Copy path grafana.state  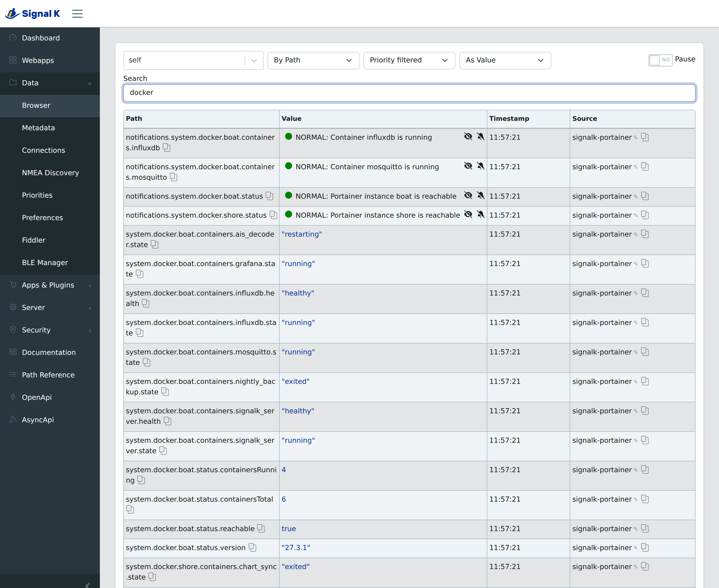tap(140, 274)
